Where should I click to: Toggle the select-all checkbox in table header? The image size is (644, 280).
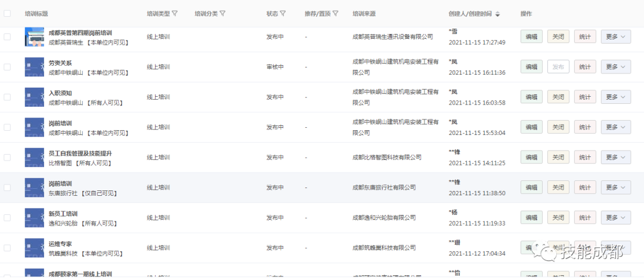7,13
